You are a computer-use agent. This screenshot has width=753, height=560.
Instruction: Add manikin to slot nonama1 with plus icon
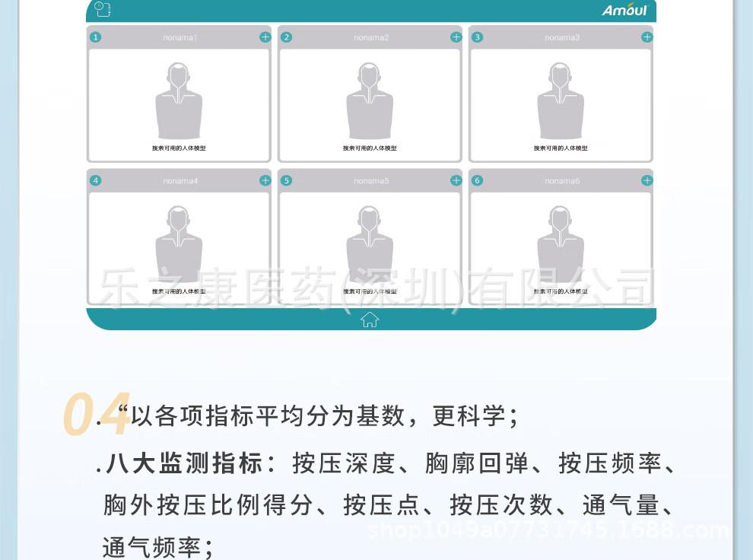tap(265, 37)
